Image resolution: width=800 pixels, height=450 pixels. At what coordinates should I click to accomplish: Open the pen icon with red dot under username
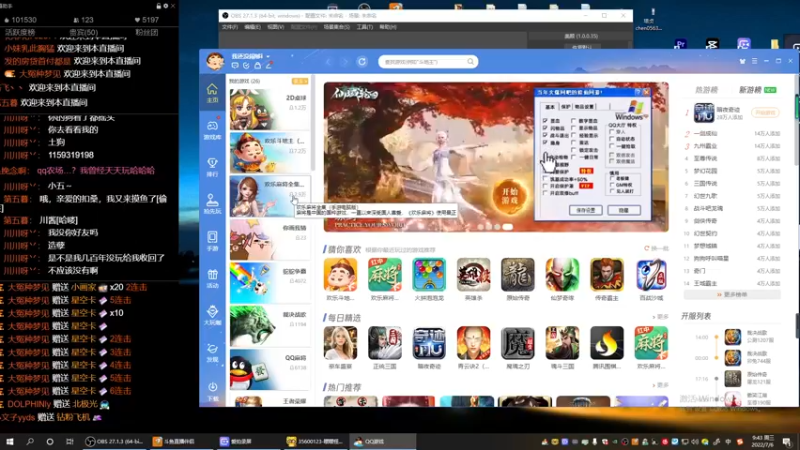pyautogui.click(x=269, y=65)
